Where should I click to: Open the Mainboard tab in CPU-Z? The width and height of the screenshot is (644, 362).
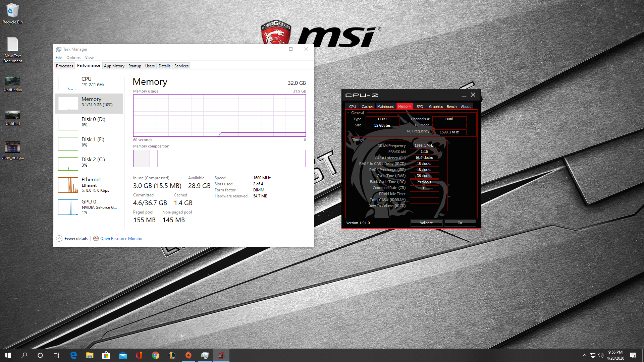click(x=385, y=107)
